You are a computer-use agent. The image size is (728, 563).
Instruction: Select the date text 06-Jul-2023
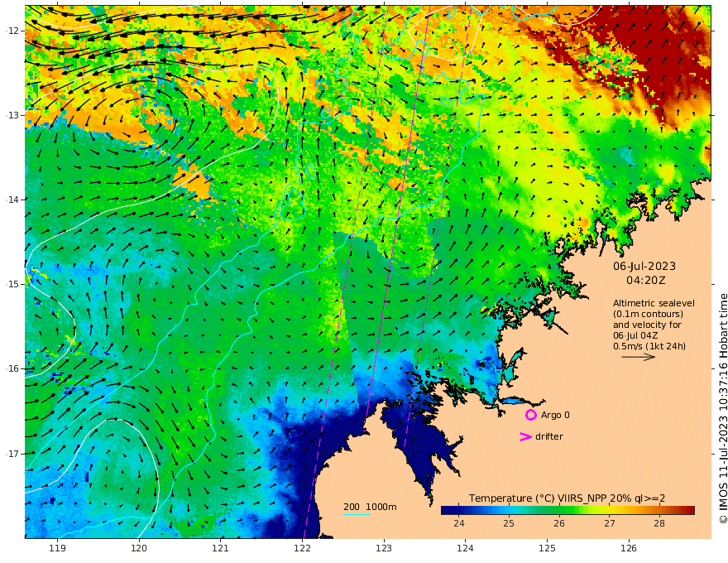(x=644, y=266)
